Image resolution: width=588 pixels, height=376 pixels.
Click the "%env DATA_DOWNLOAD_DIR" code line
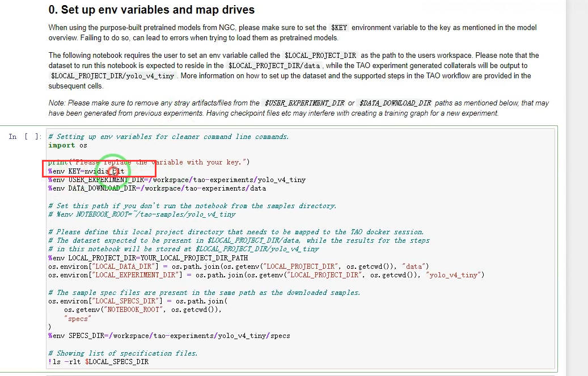click(156, 188)
